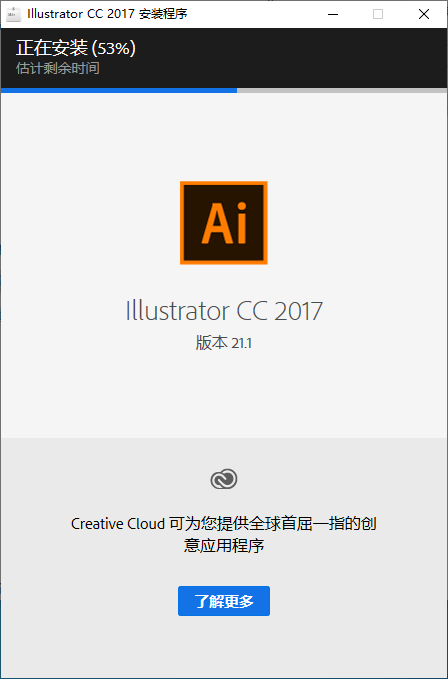Click the installer icon in title bar
The height and width of the screenshot is (679, 448).
[x=13, y=14]
